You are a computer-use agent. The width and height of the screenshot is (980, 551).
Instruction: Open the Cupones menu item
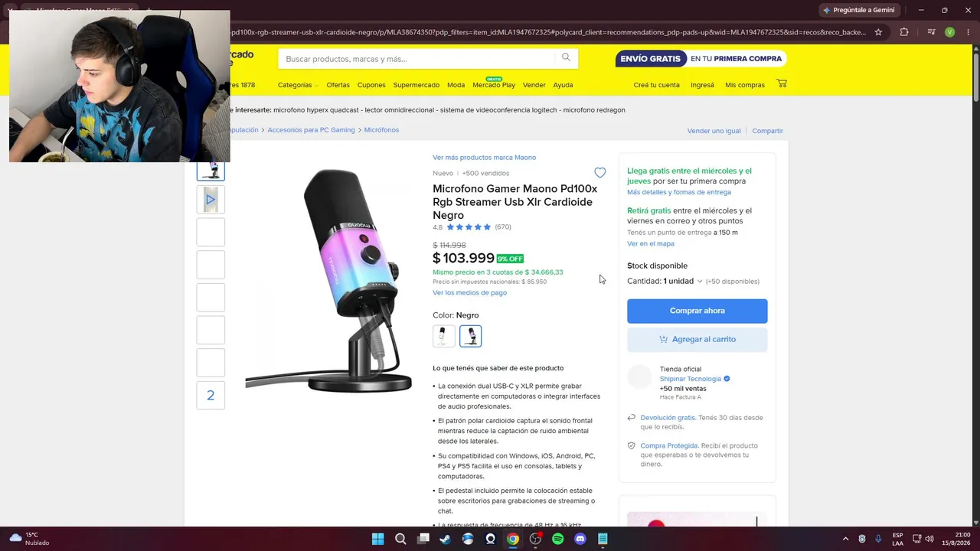click(x=371, y=85)
